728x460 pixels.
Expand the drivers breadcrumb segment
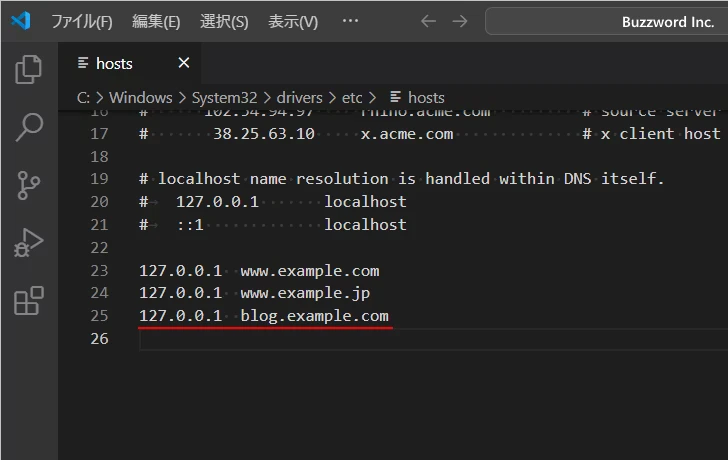299,97
